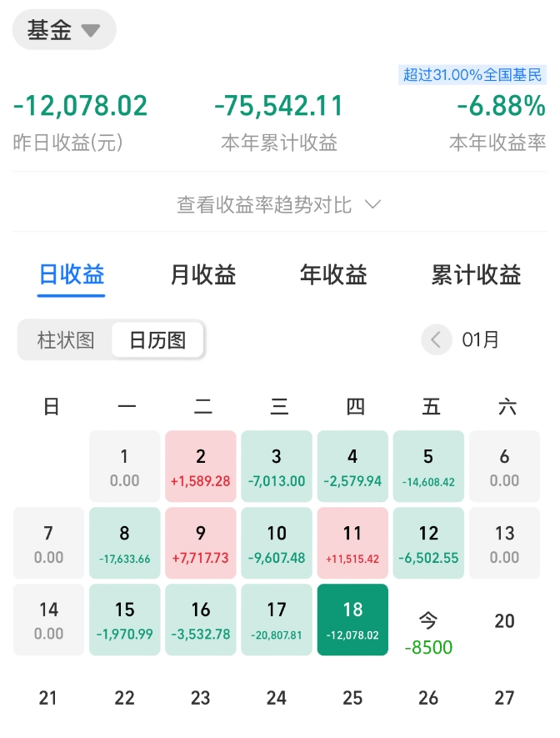The height and width of the screenshot is (738, 560).
Task: Tap the 日 Sunday column header
Action: point(52,406)
